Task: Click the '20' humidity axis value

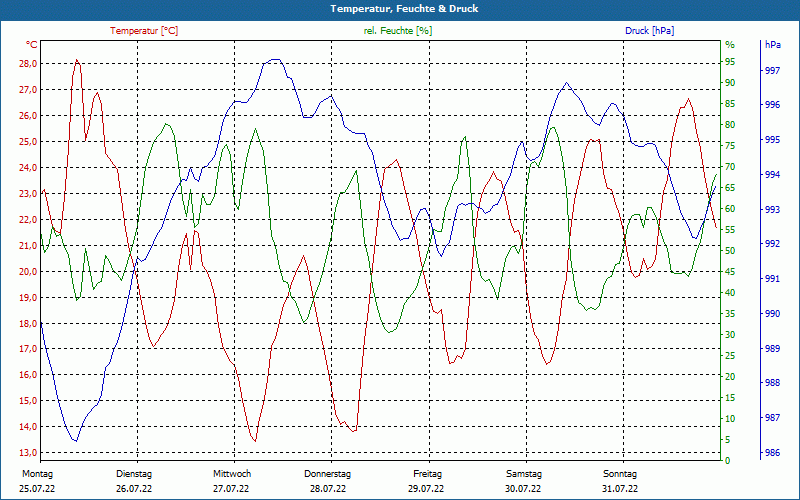Action: (x=730, y=377)
